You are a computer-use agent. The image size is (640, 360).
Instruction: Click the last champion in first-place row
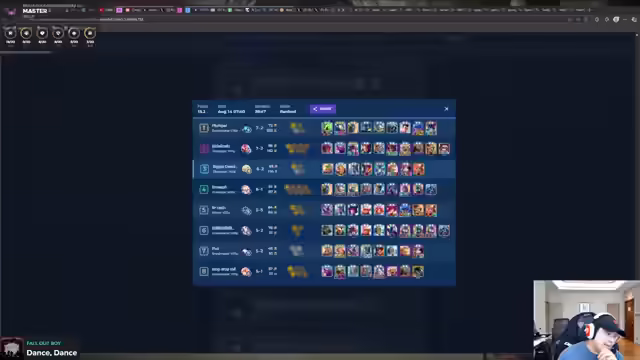point(431,128)
